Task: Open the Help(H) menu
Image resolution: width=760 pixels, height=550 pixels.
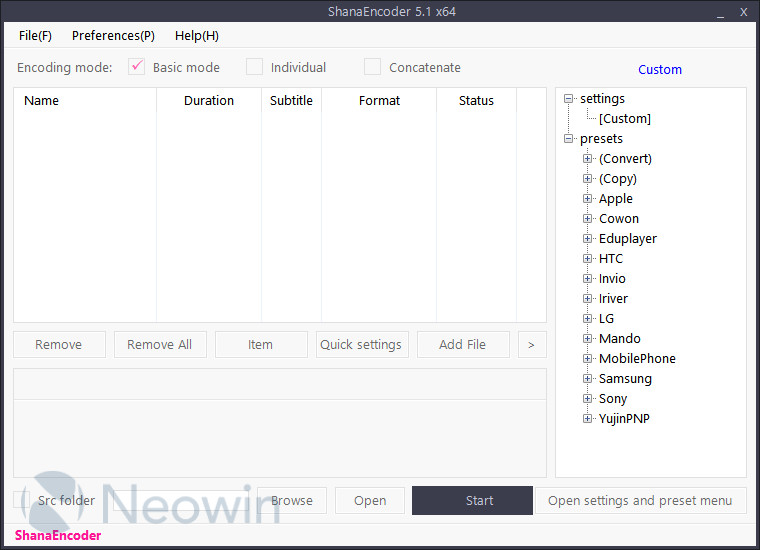Action: (x=196, y=36)
